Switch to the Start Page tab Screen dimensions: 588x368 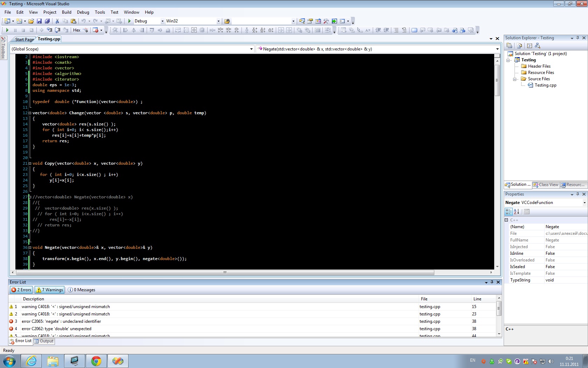tap(24, 40)
